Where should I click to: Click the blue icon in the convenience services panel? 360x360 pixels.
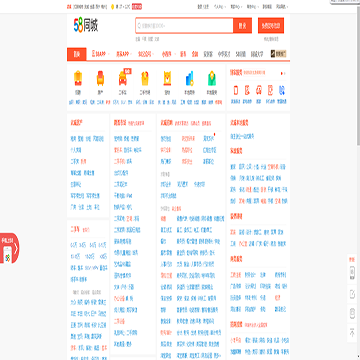[281, 90]
